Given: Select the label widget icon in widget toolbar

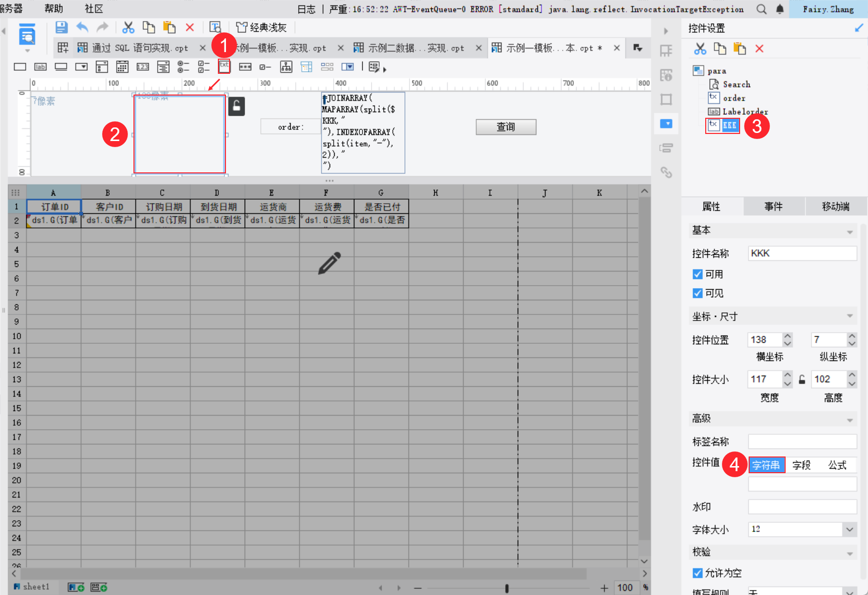Looking at the screenshot, I should (40, 67).
